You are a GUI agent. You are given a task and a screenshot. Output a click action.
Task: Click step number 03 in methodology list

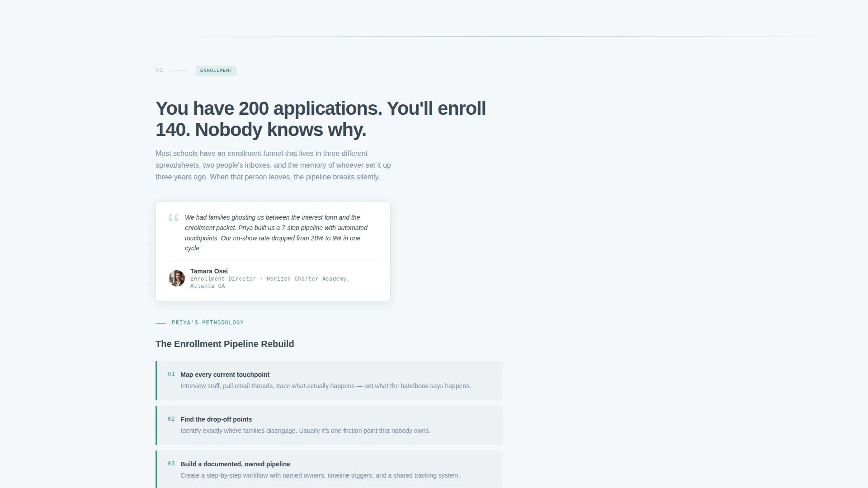click(171, 464)
